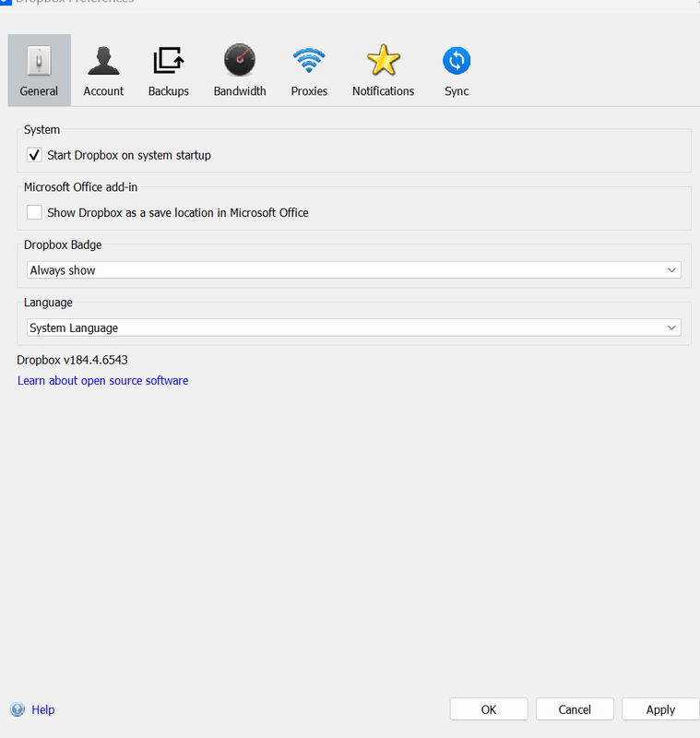Open Learn about open source software link
Viewport: 700px width, 738px height.
tap(103, 380)
